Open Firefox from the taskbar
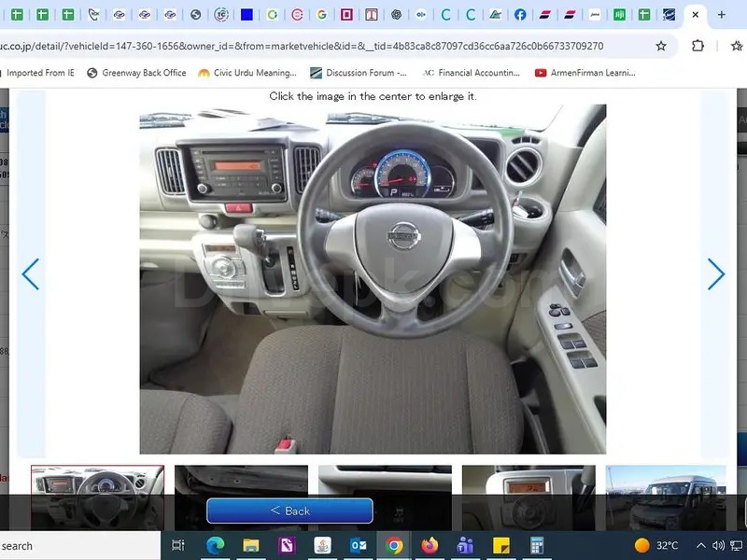The width and height of the screenshot is (747, 560). tap(430, 545)
